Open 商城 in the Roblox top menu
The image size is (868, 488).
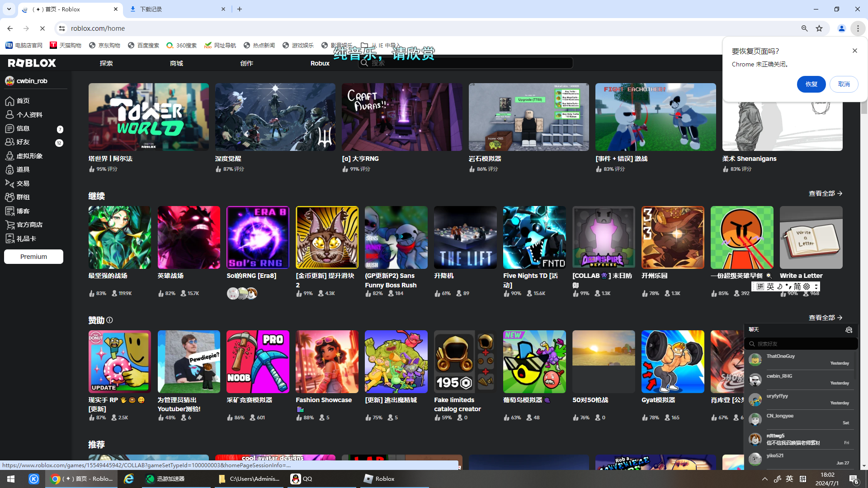tap(176, 63)
